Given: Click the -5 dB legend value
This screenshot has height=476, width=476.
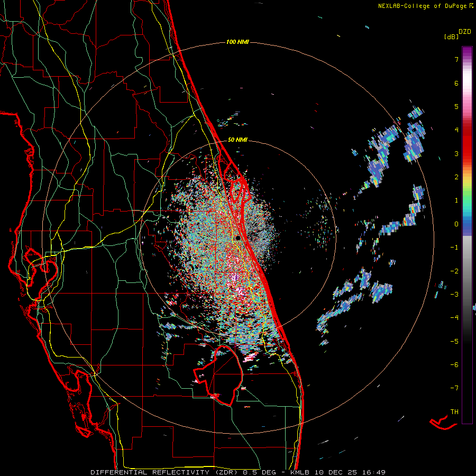Looking at the screenshot, I should [454, 341].
